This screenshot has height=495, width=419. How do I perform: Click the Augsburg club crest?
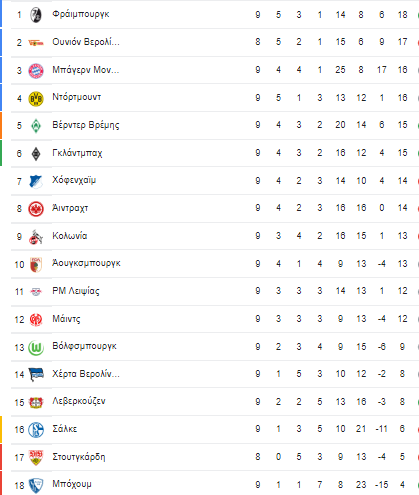pyautogui.click(x=36, y=265)
